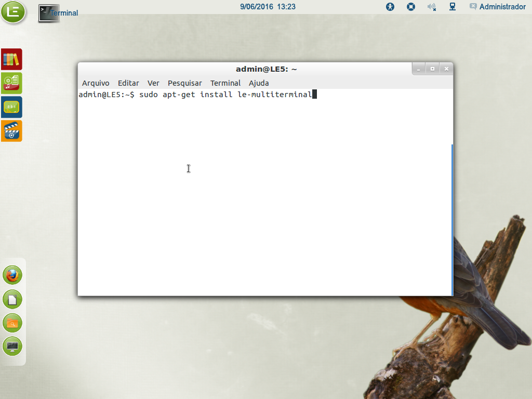Click the help lifebuoy tray icon
The height and width of the screenshot is (399, 532).
pyautogui.click(x=411, y=7)
